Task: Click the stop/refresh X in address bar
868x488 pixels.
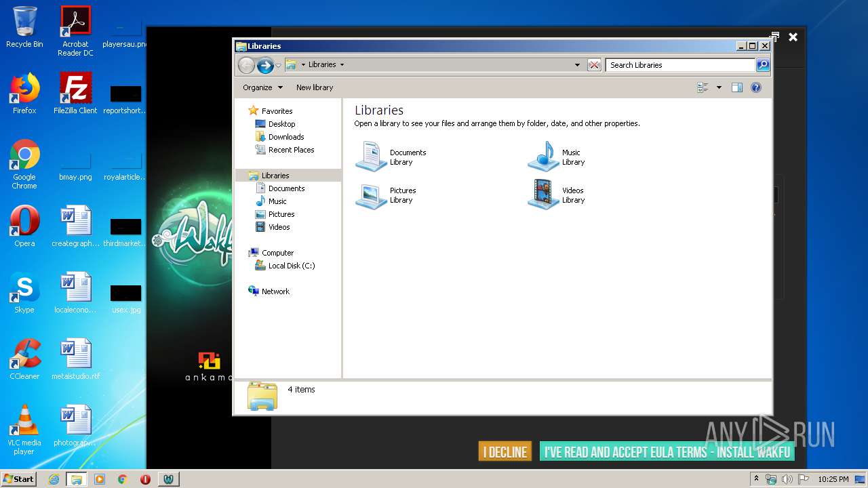Action: 594,65
